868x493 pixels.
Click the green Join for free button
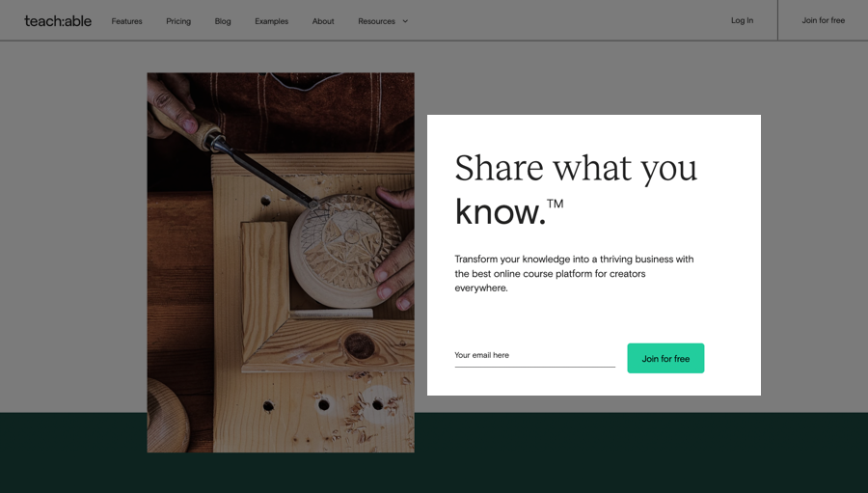[x=665, y=358]
